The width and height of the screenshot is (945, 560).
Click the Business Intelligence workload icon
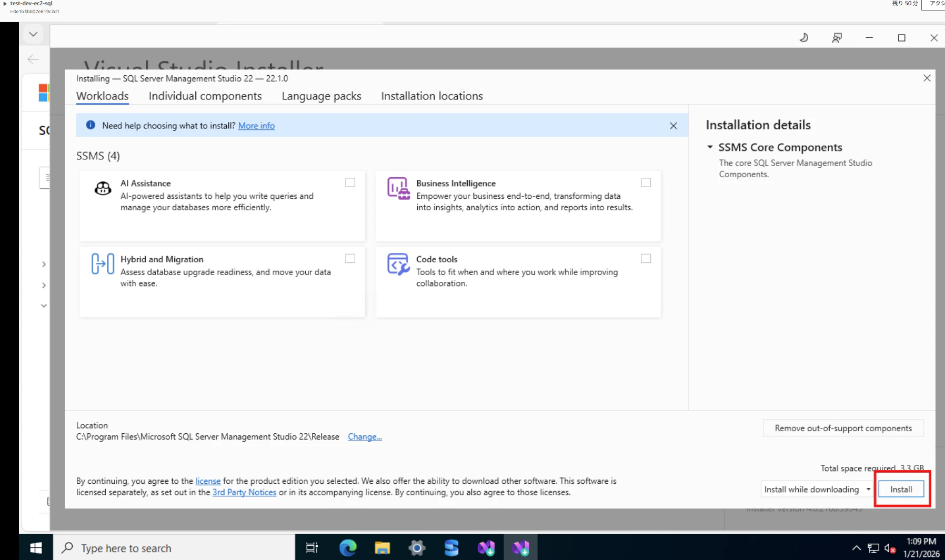pos(398,188)
